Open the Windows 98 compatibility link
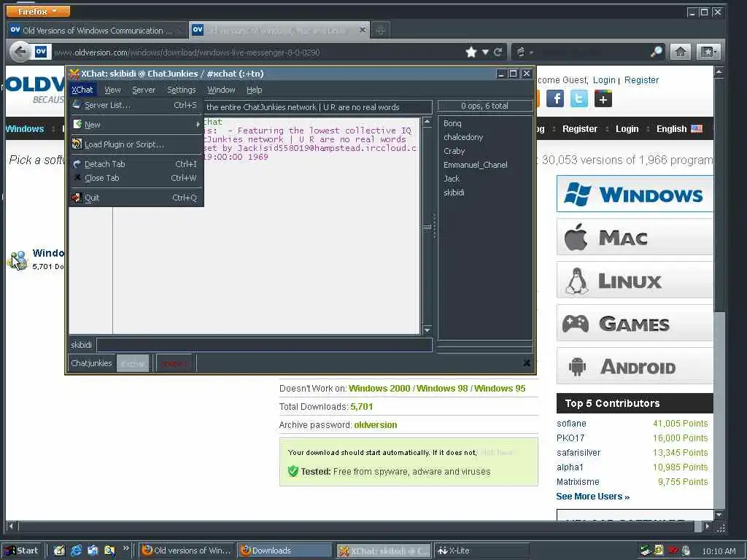 coord(442,389)
